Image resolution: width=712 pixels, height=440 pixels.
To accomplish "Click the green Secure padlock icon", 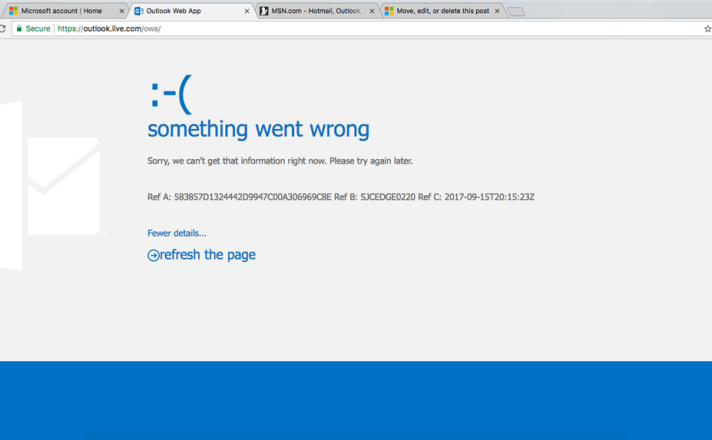I will (x=19, y=29).
